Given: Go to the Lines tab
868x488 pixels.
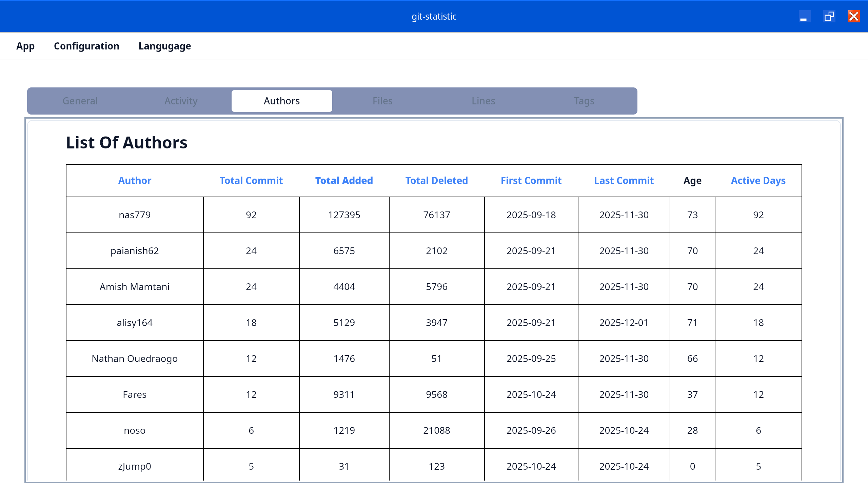Looking at the screenshot, I should 483,101.
